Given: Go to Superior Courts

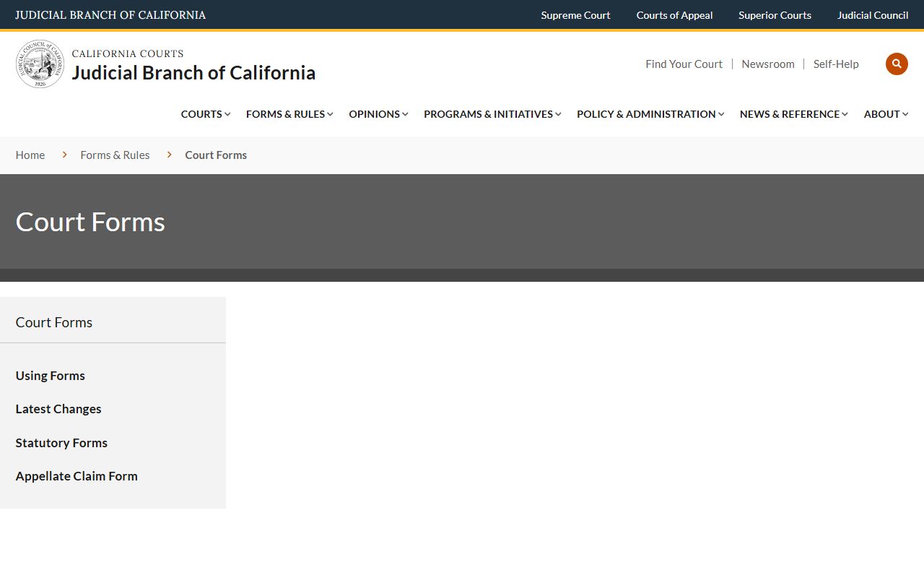Looking at the screenshot, I should 775,15.
